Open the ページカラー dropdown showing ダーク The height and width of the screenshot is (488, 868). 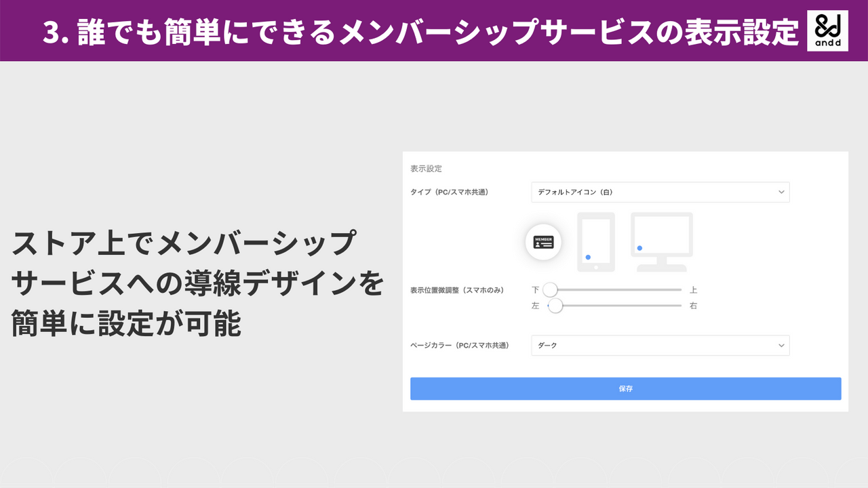(x=660, y=346)
